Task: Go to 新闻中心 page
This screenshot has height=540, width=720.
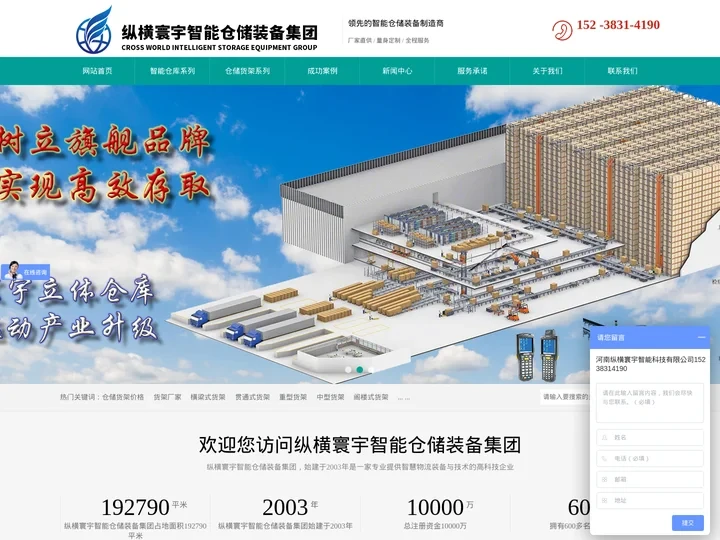Action: click(397, 71)
